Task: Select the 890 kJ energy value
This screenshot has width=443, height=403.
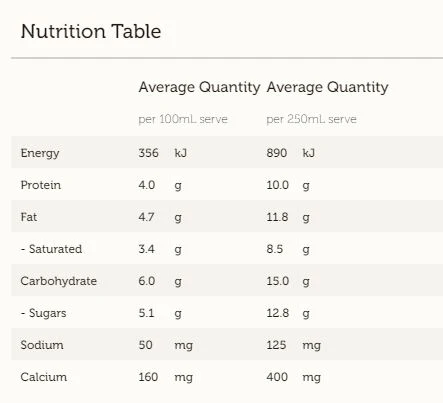Action: (291, 153)
